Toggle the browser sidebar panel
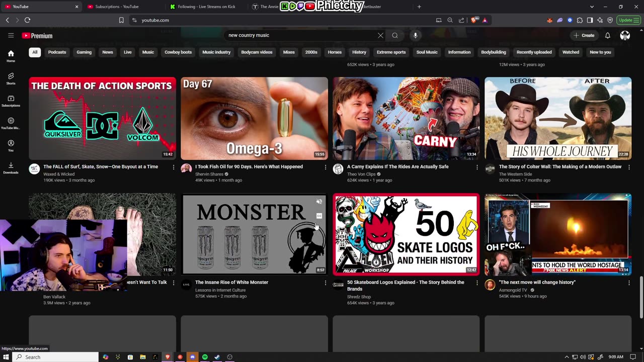The width and height of the screenshot is (644, 362). pyautogui.click(x=590, y=20)
